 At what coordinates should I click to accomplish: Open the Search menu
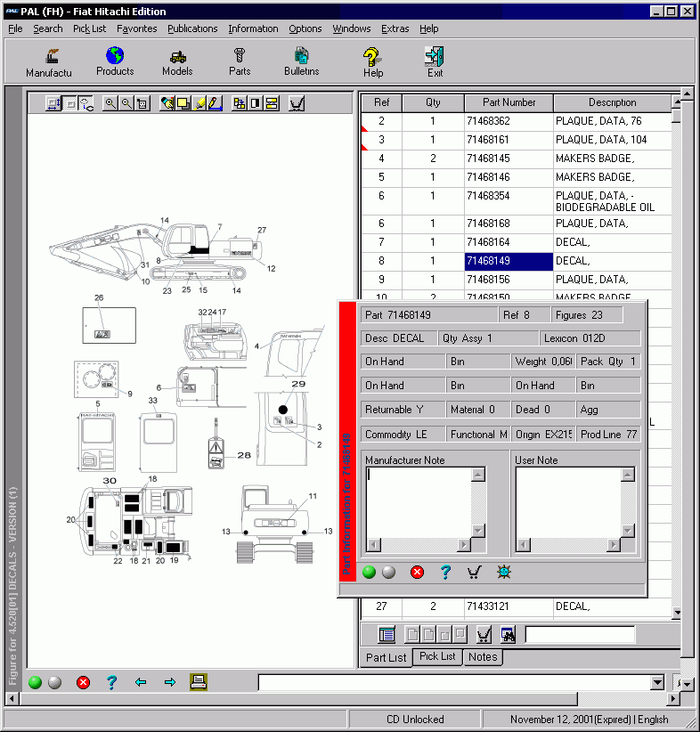(47, 29)
